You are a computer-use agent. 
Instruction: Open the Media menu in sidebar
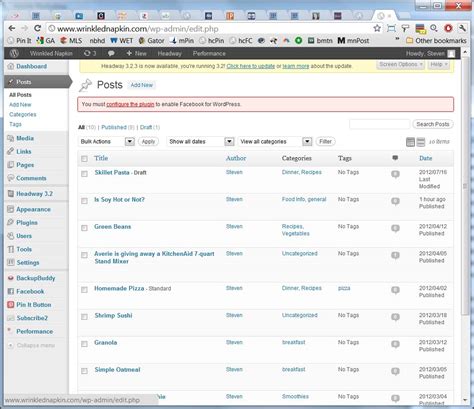point(25,138)
